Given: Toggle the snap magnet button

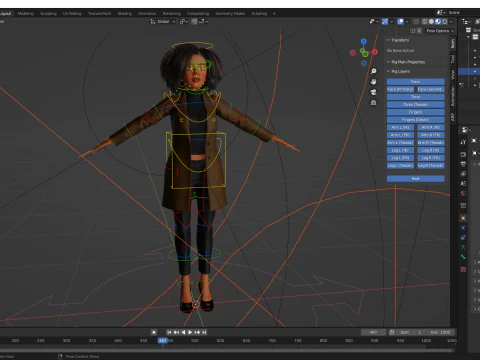Looking at the screenshot, I should 194,22.
